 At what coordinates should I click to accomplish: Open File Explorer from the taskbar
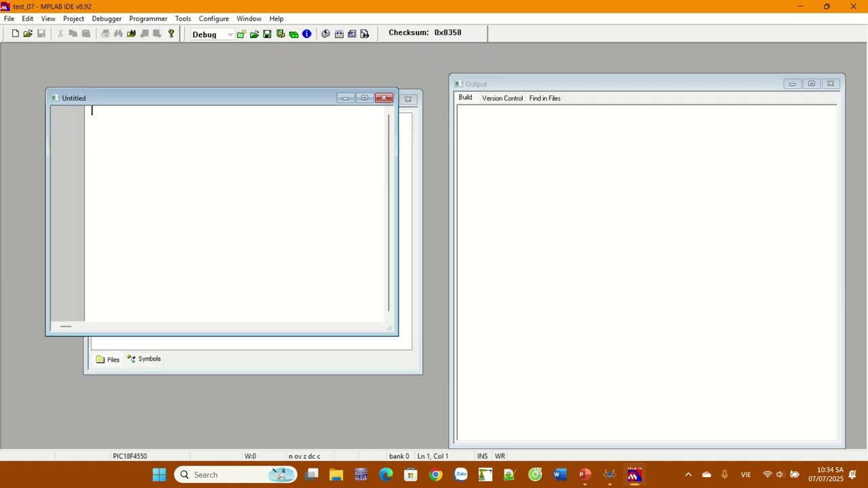pos(336,474)
